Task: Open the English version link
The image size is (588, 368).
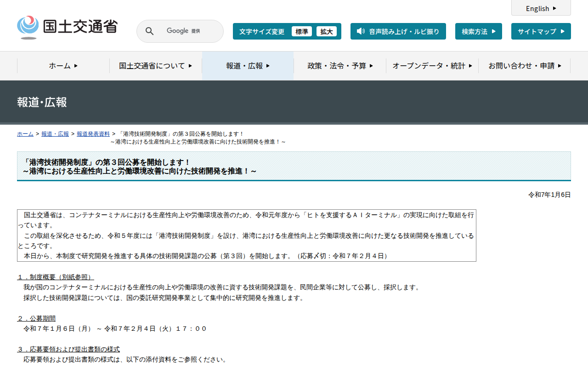Action: coord(541,8)
